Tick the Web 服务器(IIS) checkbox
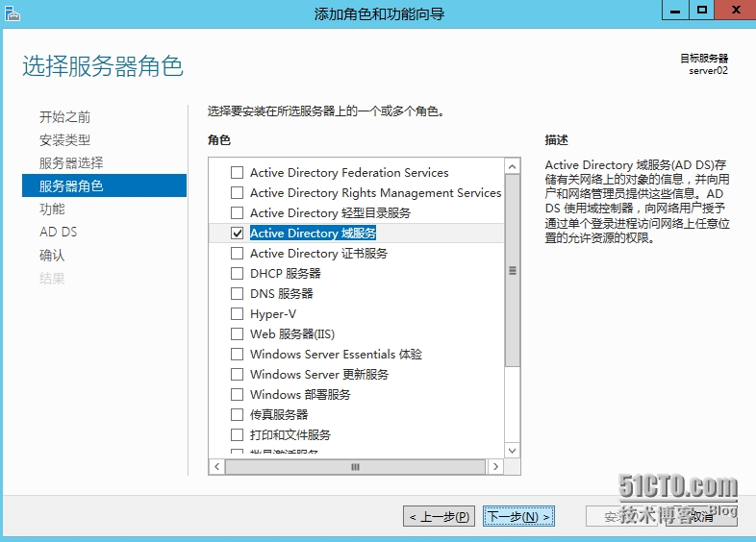The height and width of the screenshot is (542, 756). pyautogui.click(x=237, y=333)
